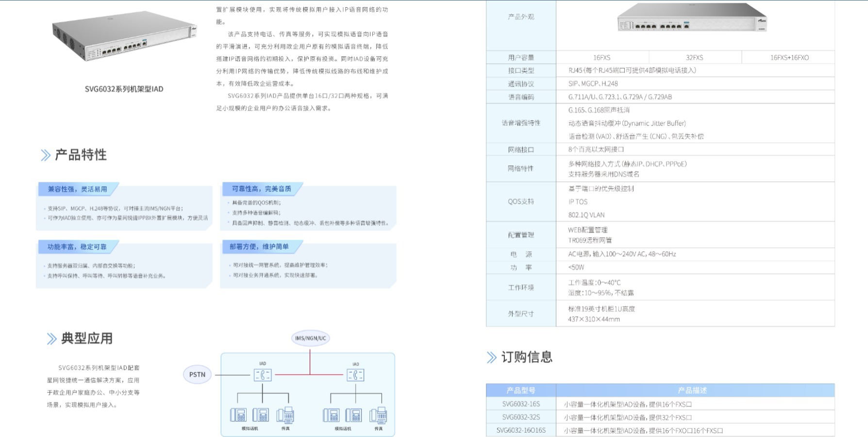The width and height of the screenshot is (868, 437).
Task: Click the 通讯协议 row label
Action: pos(521,83)
